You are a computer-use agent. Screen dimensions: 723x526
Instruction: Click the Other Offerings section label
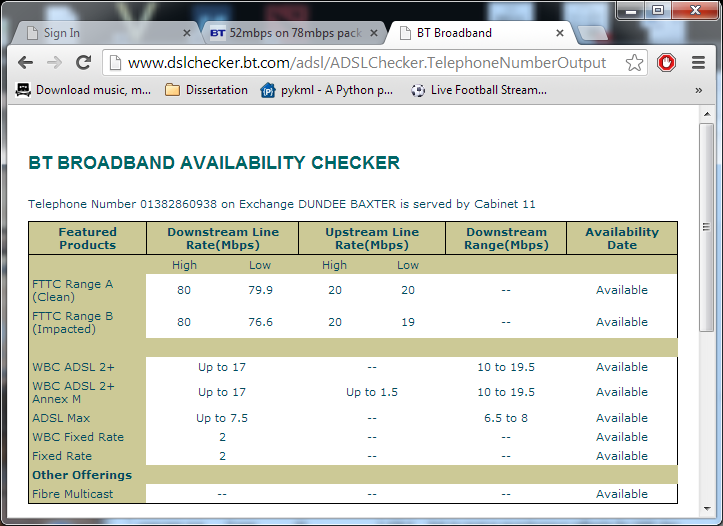[x=82, y=475]
